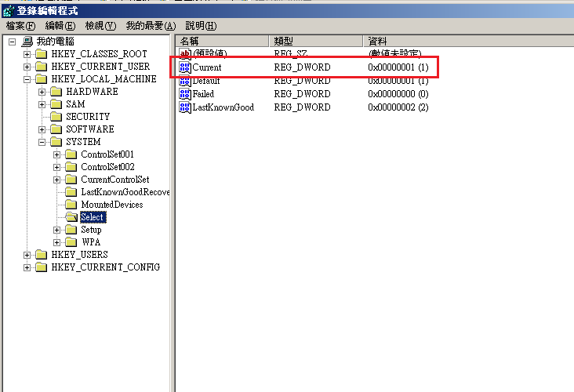Click REG_DWORD type in Failed row
Screen dimensions: 574x392
pyautogui.click(x=303, y=94)
